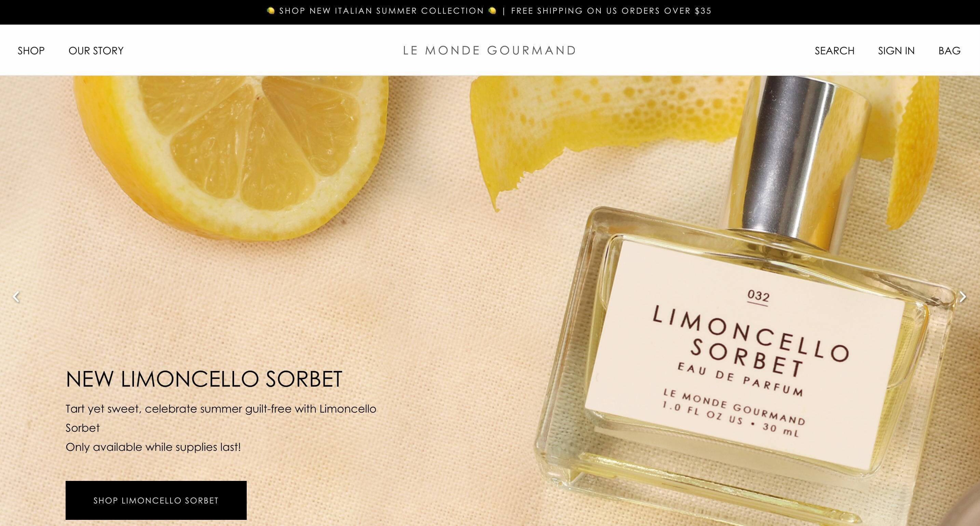Open the OUR STORY page
The height and width of the screenshot is (526, 980).
point(96,51)
